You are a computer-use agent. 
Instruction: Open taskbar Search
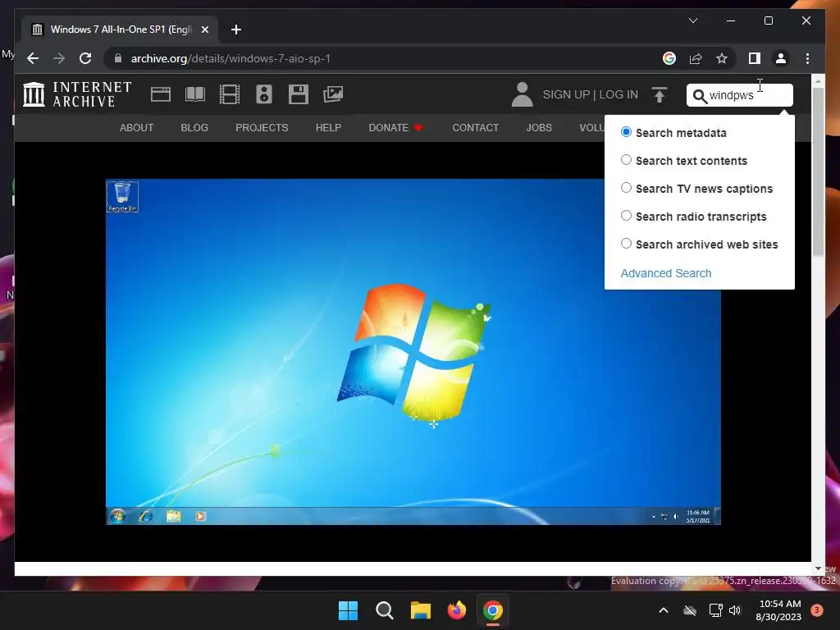tap(385, 610)
